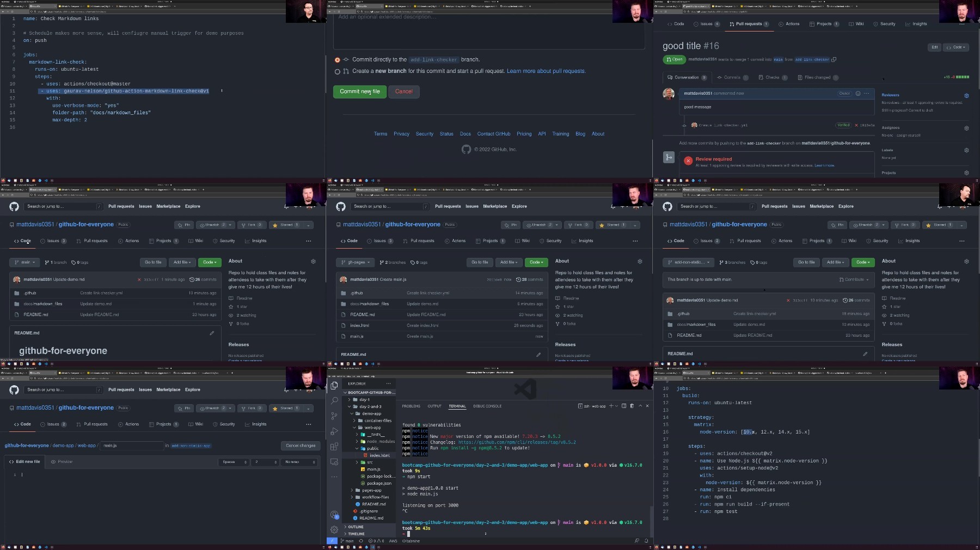Expand the container-files folder in VS Code

click(377, 421)
